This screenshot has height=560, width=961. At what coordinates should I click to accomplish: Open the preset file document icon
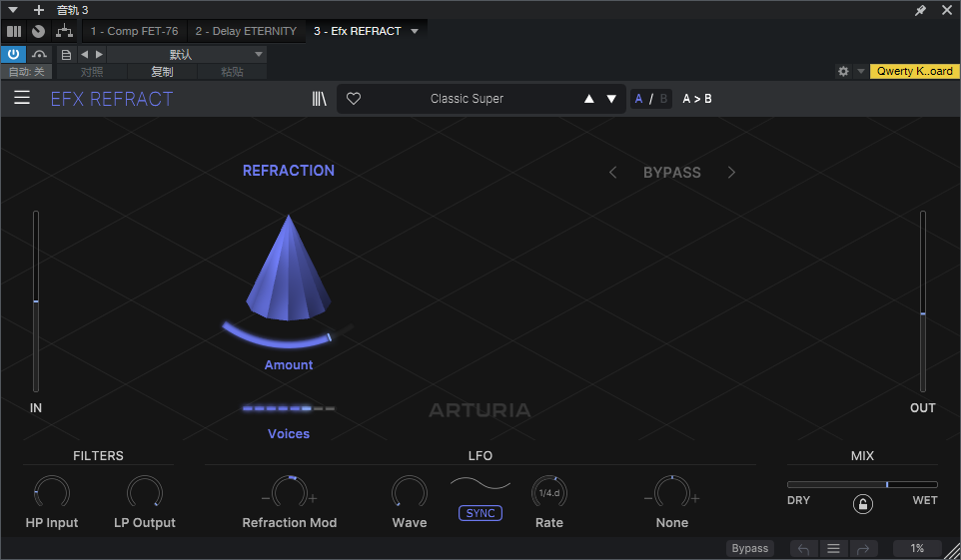(66, 55)
